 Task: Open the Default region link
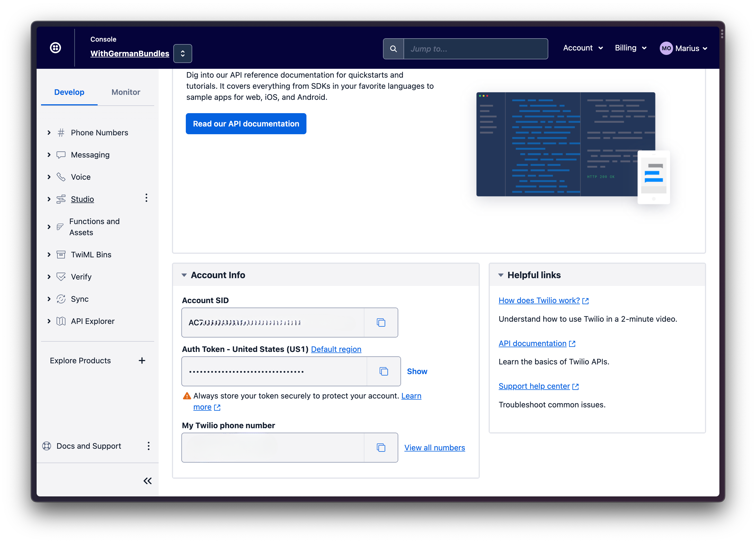[336, 349]
